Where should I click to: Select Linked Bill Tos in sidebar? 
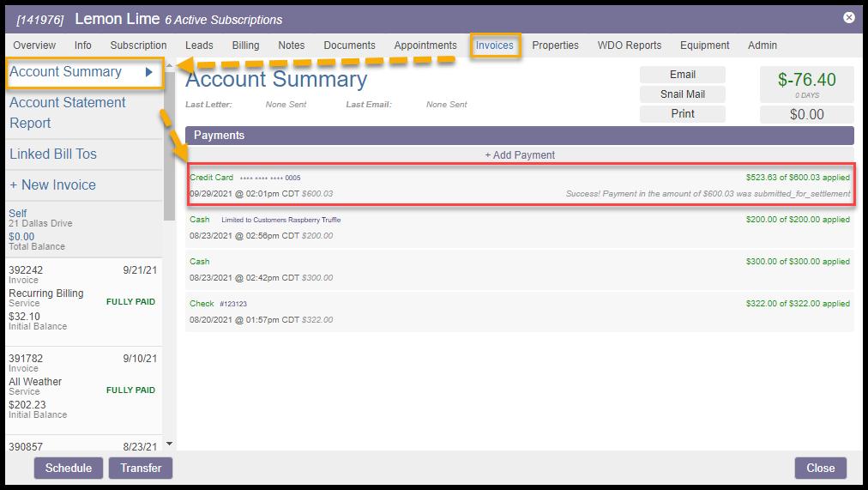coord(53,154)
